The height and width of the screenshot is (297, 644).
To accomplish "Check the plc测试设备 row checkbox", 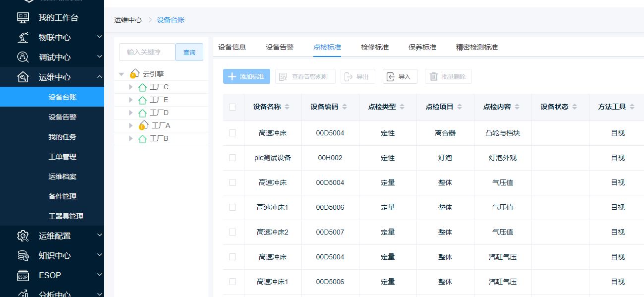I will click(233, 158).
